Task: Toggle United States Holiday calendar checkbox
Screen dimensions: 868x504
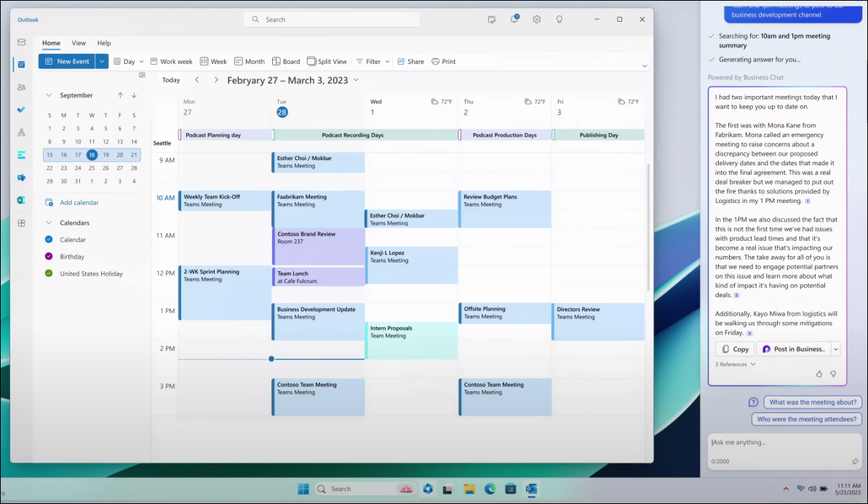Action: pos(49,273)
